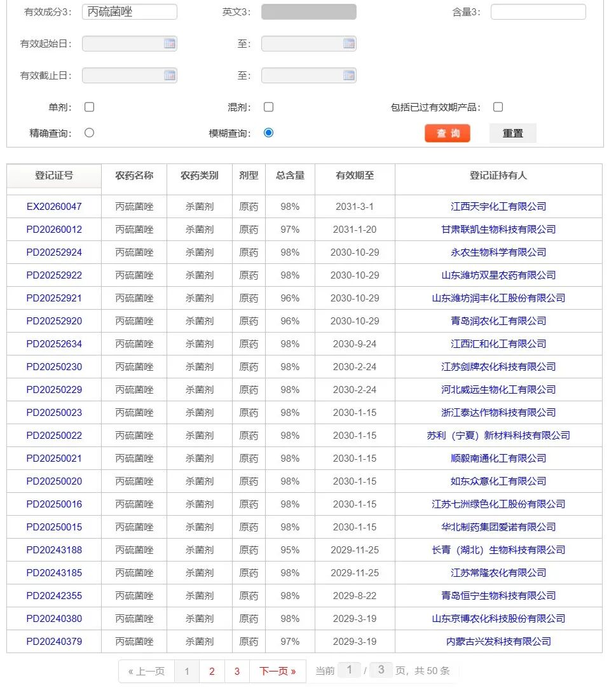Open registration PD20252922
Screen dimensions: 616x690
(54, 275)
